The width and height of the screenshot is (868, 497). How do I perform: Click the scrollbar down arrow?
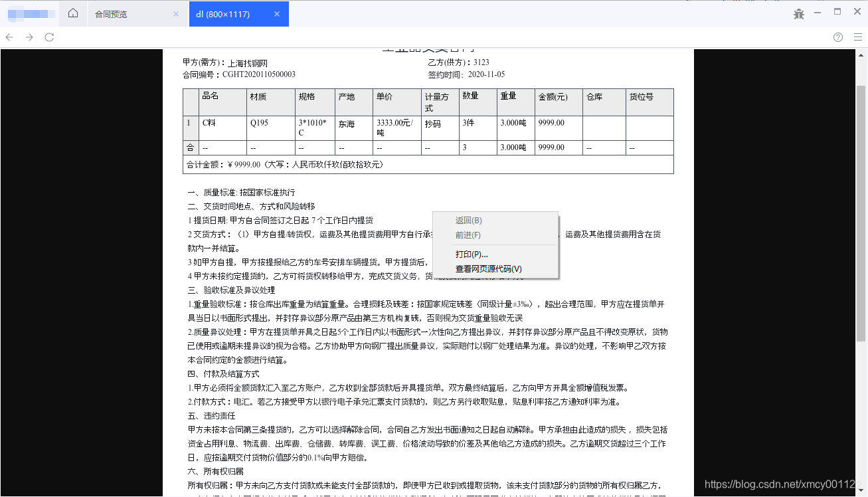861,492
